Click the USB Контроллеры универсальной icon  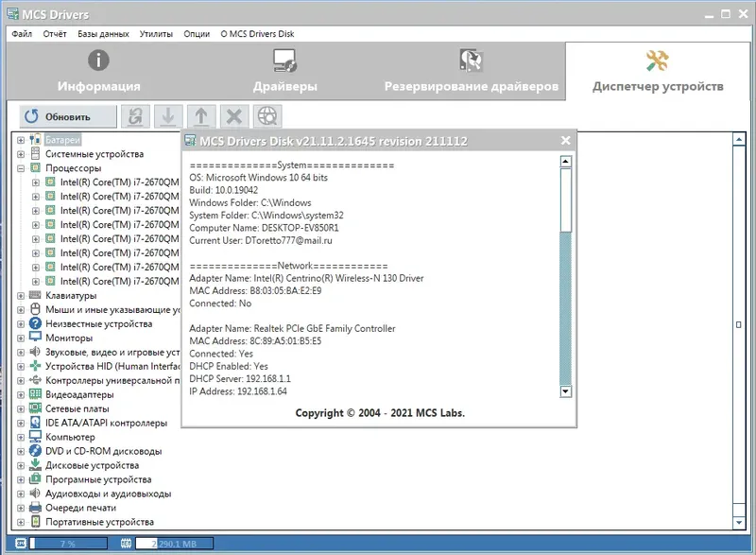pyautogui.click(x=35, y=379)
